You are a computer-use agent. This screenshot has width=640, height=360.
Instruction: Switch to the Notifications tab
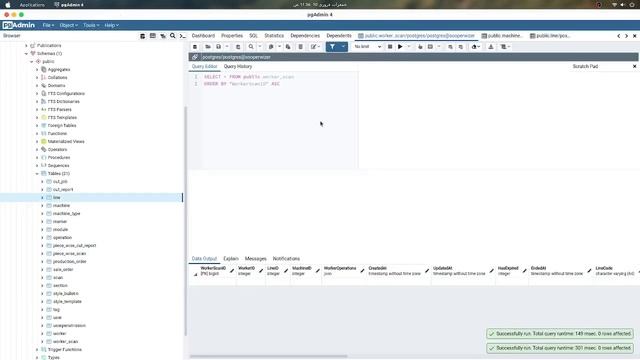(x=286, y=259)
